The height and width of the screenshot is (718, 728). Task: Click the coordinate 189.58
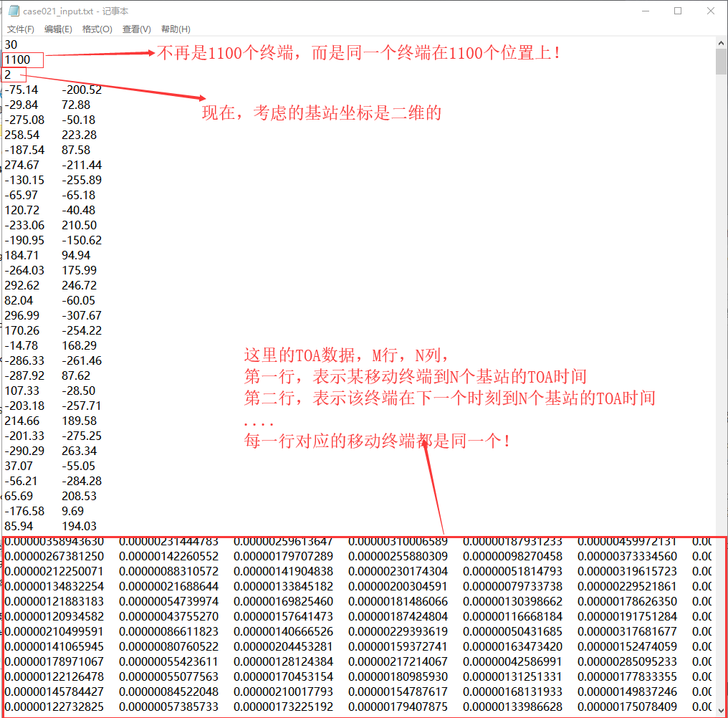80,421
